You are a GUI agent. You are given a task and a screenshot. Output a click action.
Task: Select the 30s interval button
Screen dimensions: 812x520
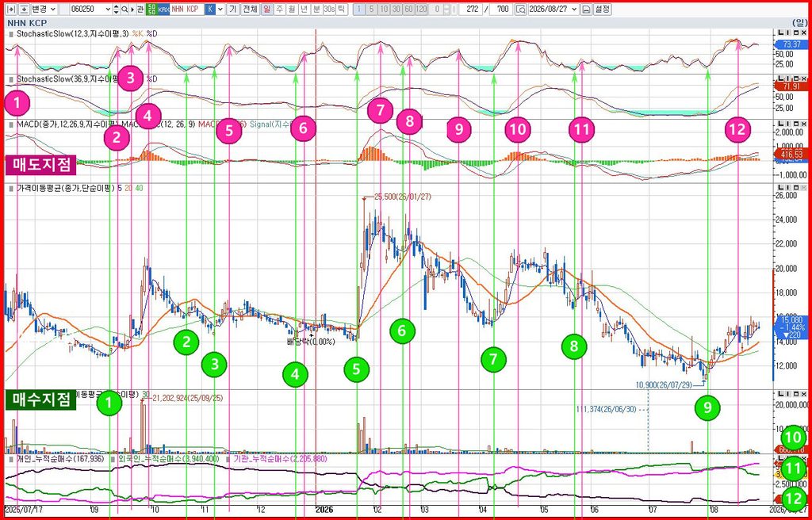pos(329,10)
